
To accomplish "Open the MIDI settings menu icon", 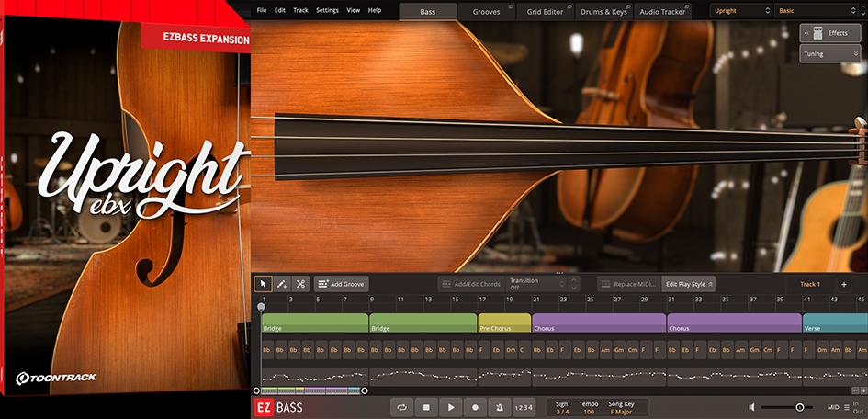I will pyautogui.click(x=846, y=407).
